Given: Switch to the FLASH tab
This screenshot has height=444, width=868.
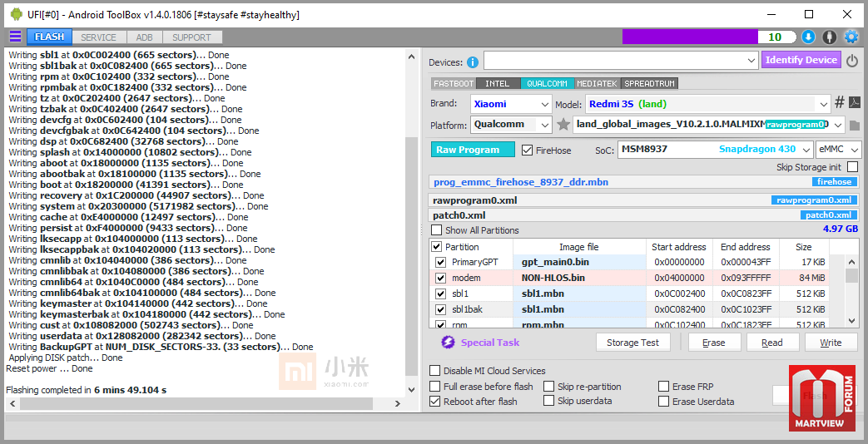Looking at the screenshot, I should (x=49, y=37).
